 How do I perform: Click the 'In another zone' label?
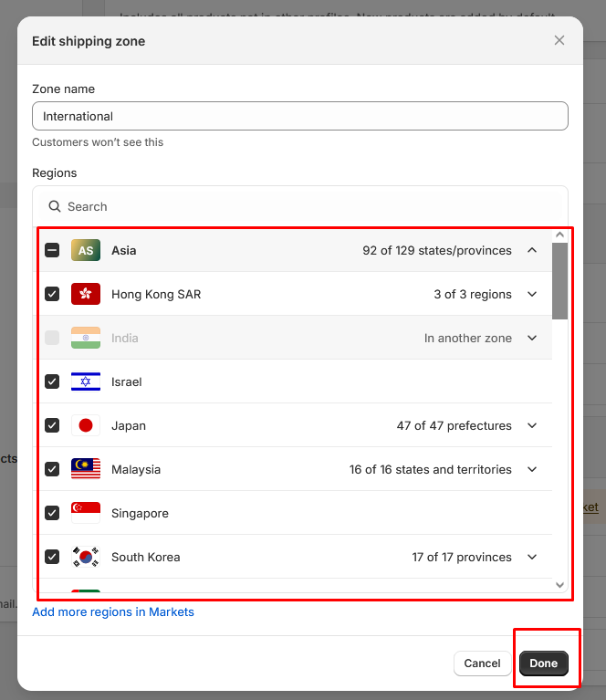pyautogui.click(x=467, y=338)
